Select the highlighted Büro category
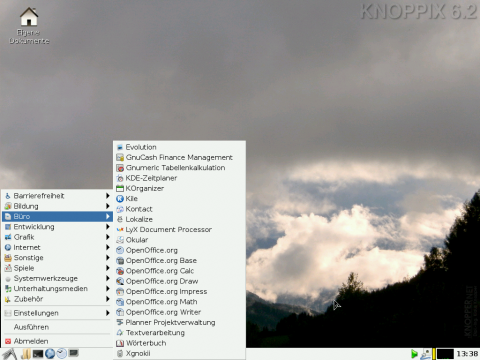 [57, 216]
